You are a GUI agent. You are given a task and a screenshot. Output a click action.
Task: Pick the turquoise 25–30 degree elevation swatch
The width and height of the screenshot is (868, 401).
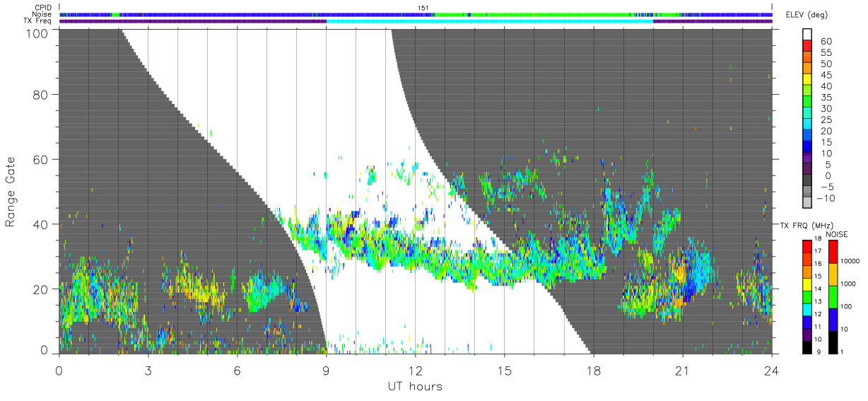pos(807,114)
